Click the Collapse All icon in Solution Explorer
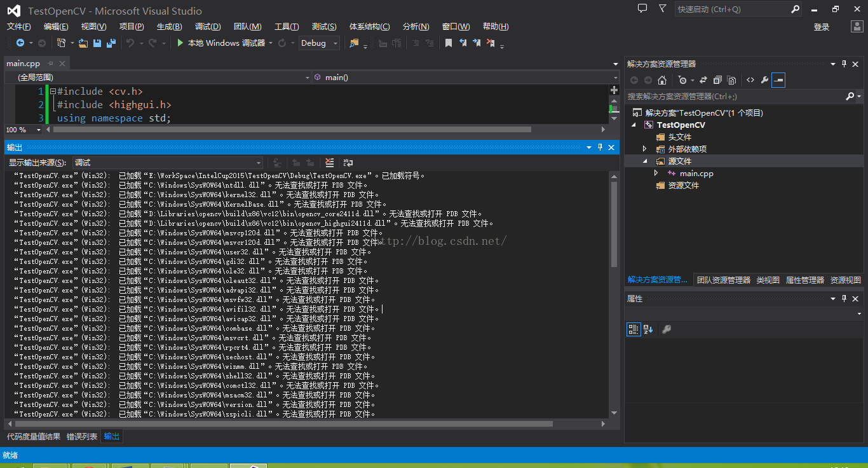868x468 pixels. pos(717,80)
